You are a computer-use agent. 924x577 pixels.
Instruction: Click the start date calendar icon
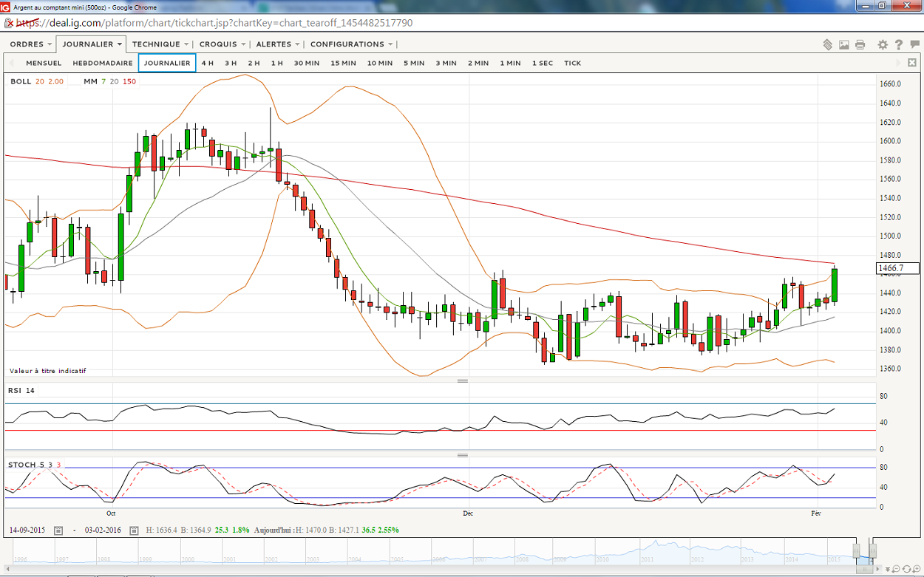(58, 530)
